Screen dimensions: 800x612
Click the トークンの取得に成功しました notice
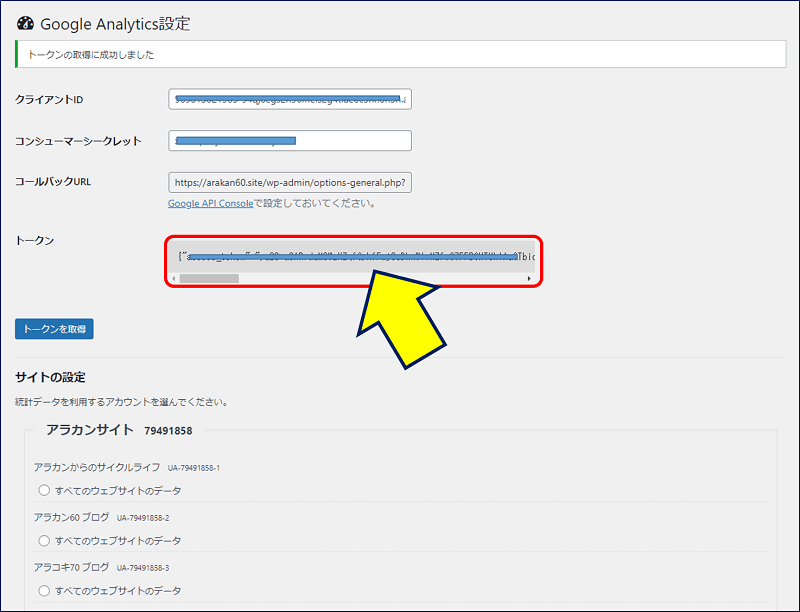click(401, 54)
